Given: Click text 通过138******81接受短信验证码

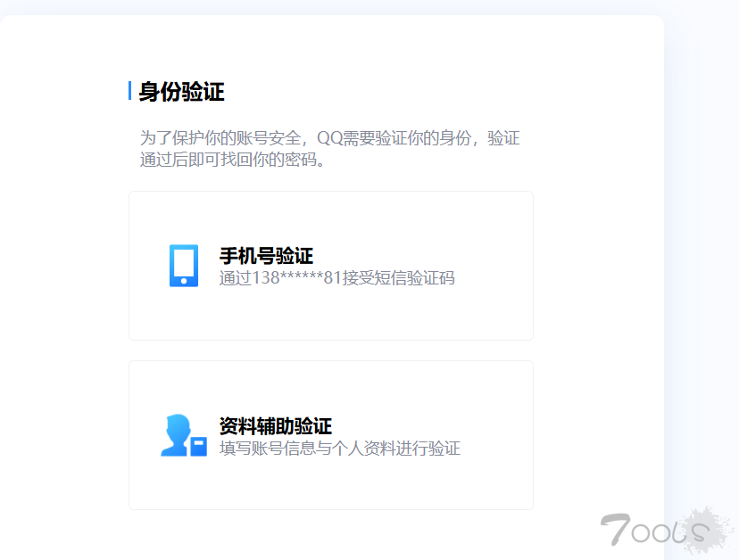Looking at the screenshot, I should tap(337, 278).
